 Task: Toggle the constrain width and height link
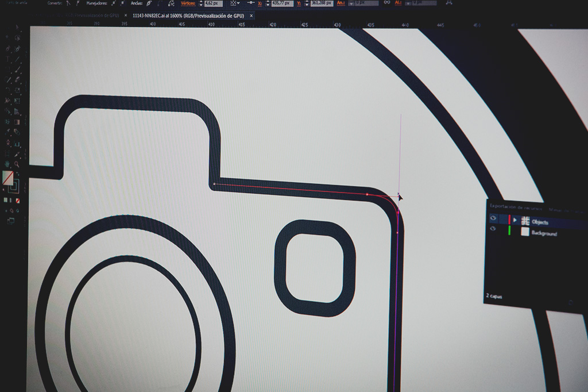tap(386, 3)
